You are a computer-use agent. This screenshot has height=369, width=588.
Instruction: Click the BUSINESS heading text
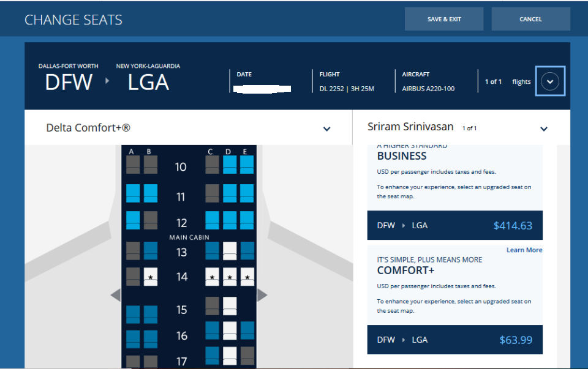pyautogui.click(x=402, y=156)
